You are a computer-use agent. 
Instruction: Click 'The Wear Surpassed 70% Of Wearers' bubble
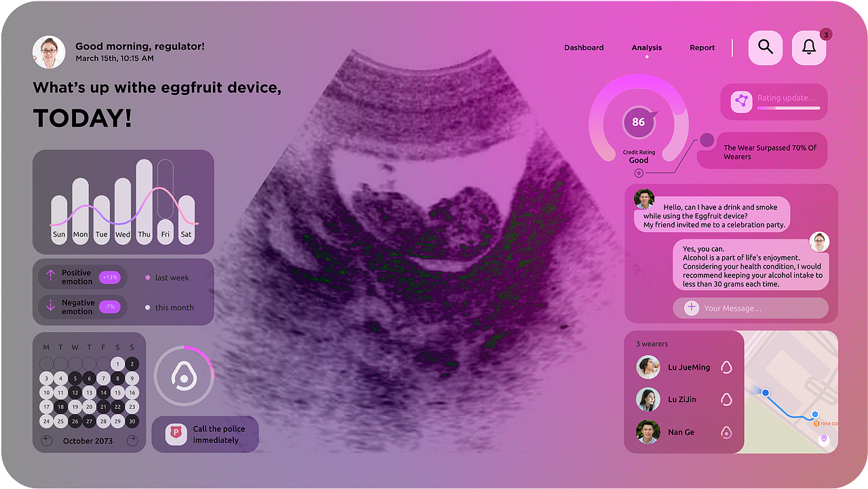tap(762, 151)
